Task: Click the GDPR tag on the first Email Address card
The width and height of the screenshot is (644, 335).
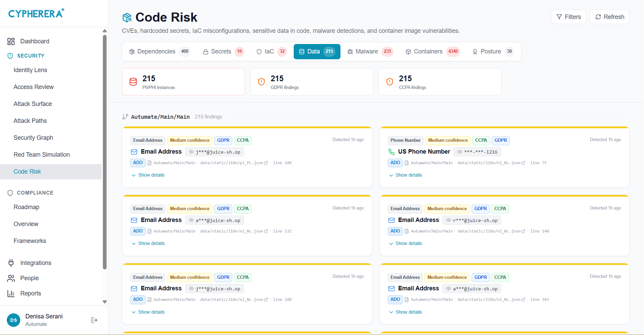Action: click(223, 140)
